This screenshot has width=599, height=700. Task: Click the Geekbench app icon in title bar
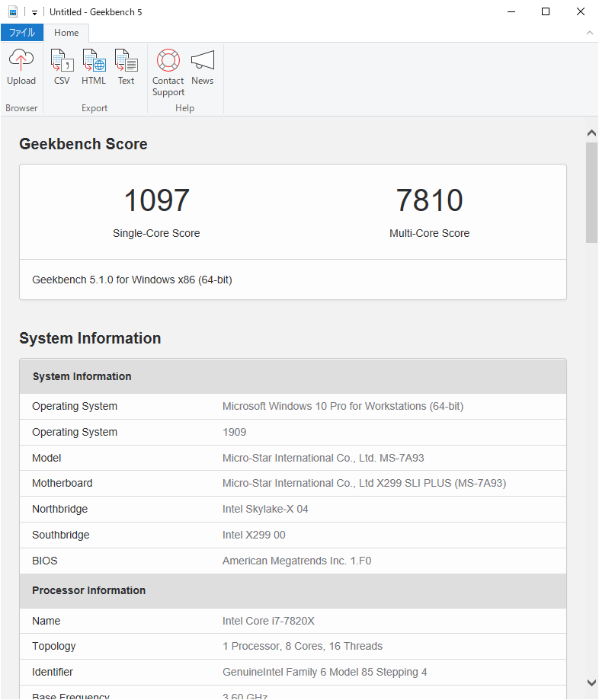tap(13, 11)
